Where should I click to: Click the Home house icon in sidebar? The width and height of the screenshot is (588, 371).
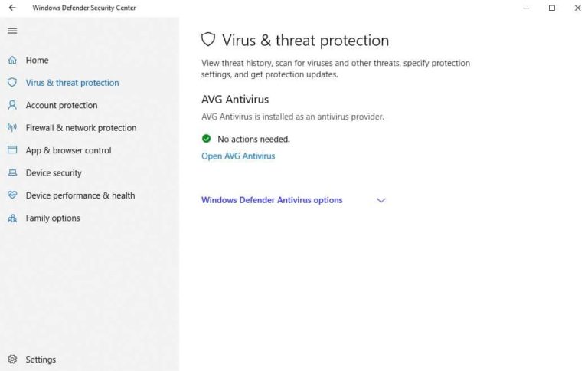pos(12,60)
